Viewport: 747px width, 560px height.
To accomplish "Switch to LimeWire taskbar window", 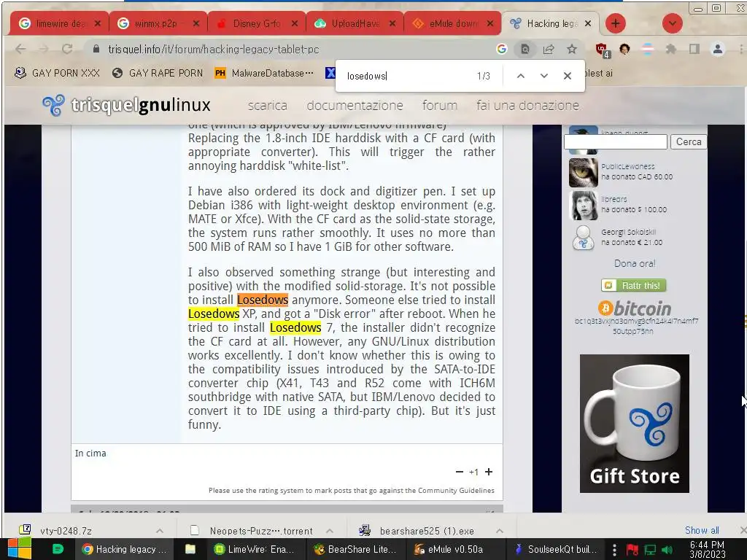I will coord(255,550).
